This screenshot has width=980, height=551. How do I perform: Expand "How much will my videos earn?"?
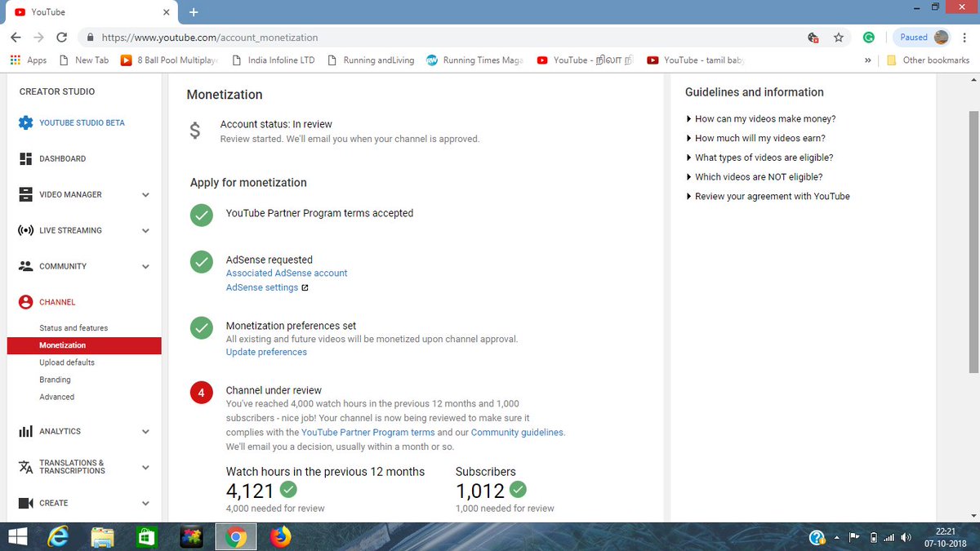[755, 139]
